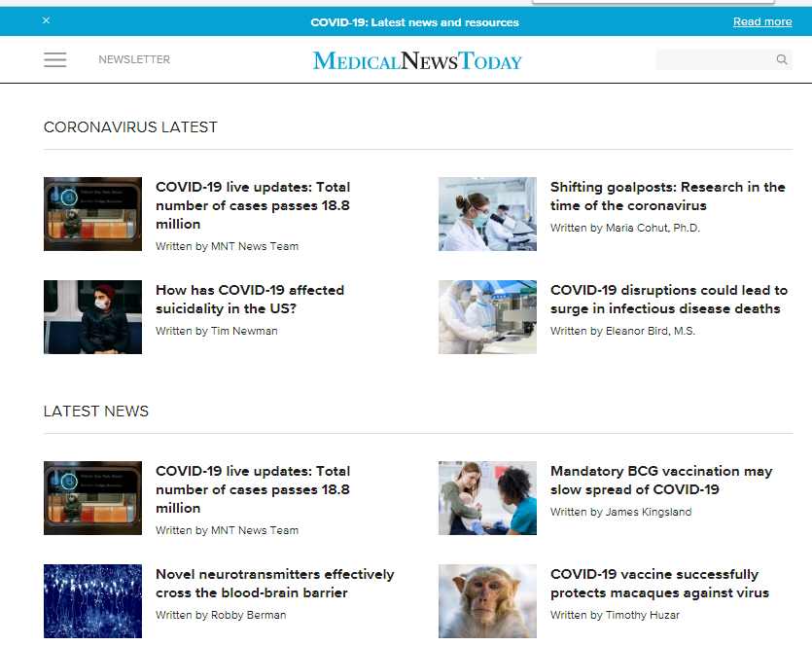Open COVID-19 disruptions infectious disease article
Image resolution: width=812 pixels, height=645 pixels.
(x=668, y=299)
